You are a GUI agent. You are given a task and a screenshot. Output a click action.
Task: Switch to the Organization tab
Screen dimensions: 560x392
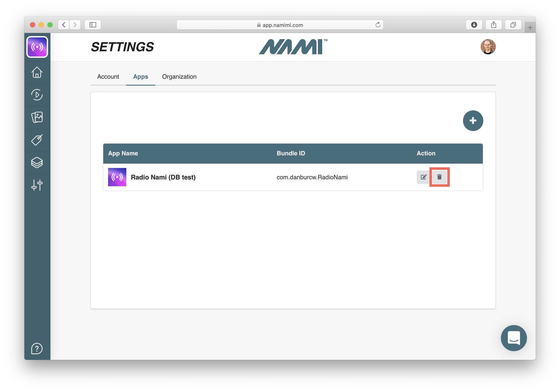click(x=179, y=76)
